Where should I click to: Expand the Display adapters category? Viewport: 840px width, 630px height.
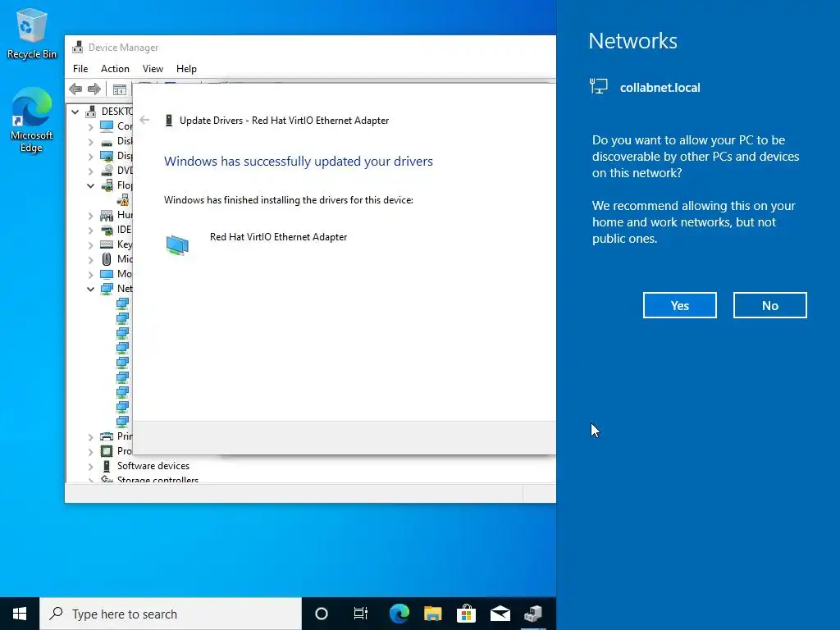click(90, 156)
